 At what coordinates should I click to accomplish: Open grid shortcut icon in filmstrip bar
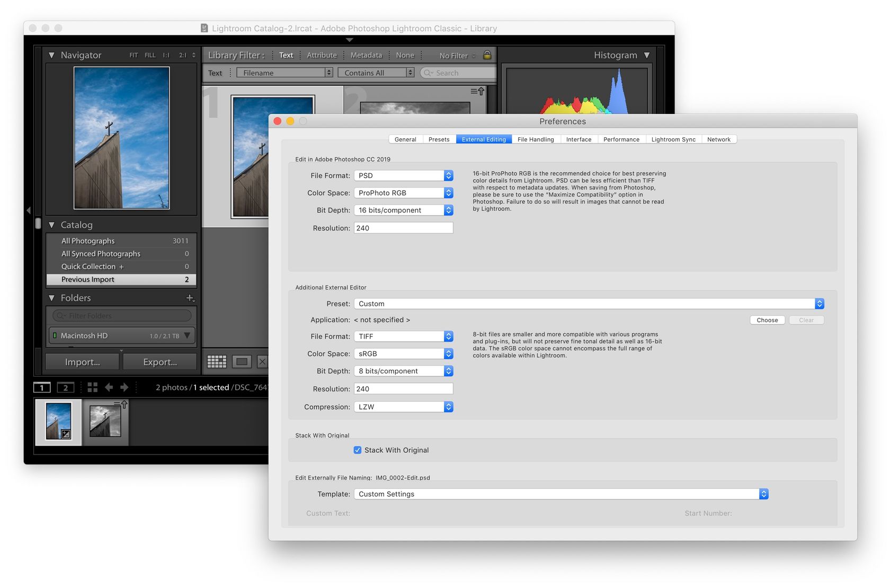pos(92,387)
